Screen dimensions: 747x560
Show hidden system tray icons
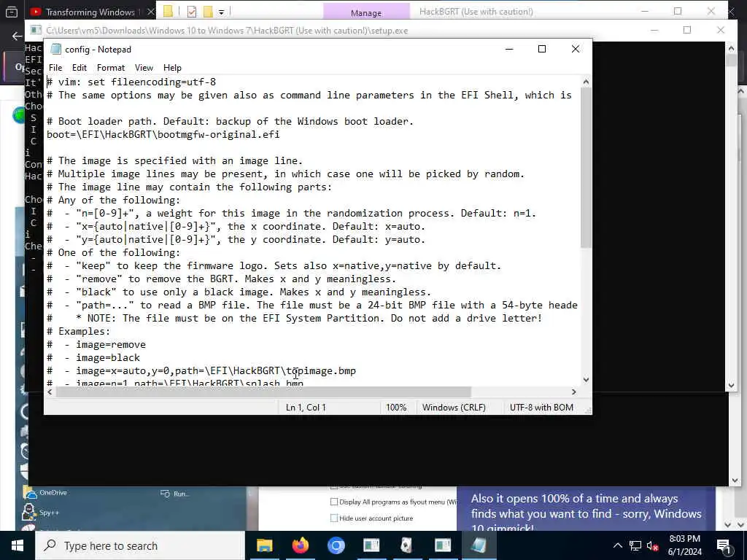[x=617, y=545]
